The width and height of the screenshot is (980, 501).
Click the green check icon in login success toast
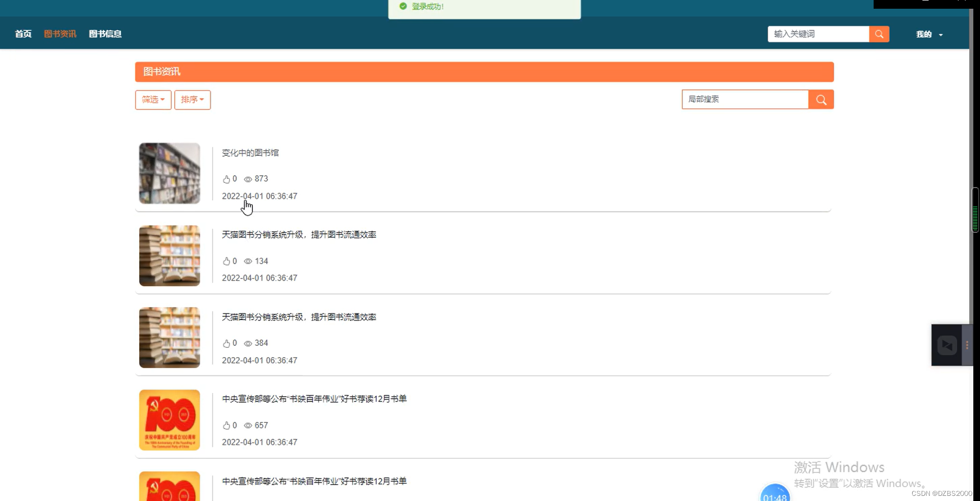pos(403,6)
